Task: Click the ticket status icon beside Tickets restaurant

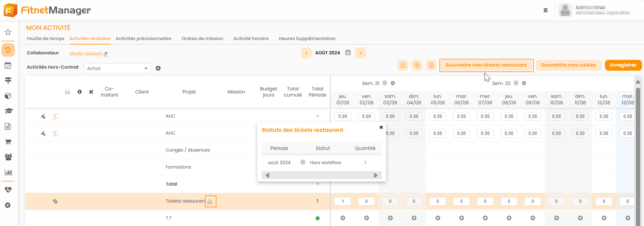Action: click(210, 202)
